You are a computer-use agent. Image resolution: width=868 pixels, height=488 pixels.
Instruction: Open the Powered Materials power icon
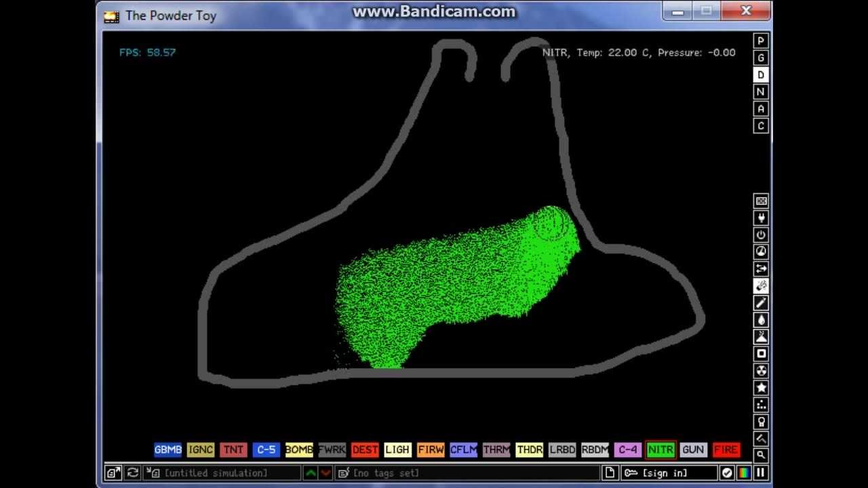point(761,235)
